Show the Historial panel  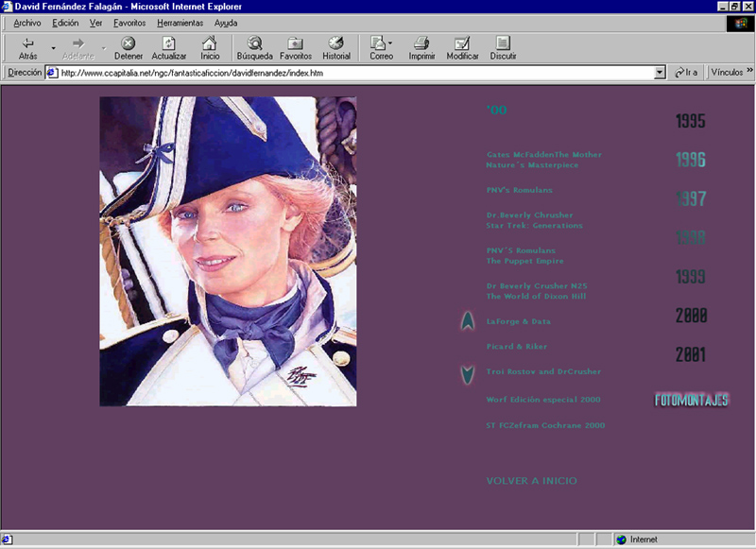[336, 49]
